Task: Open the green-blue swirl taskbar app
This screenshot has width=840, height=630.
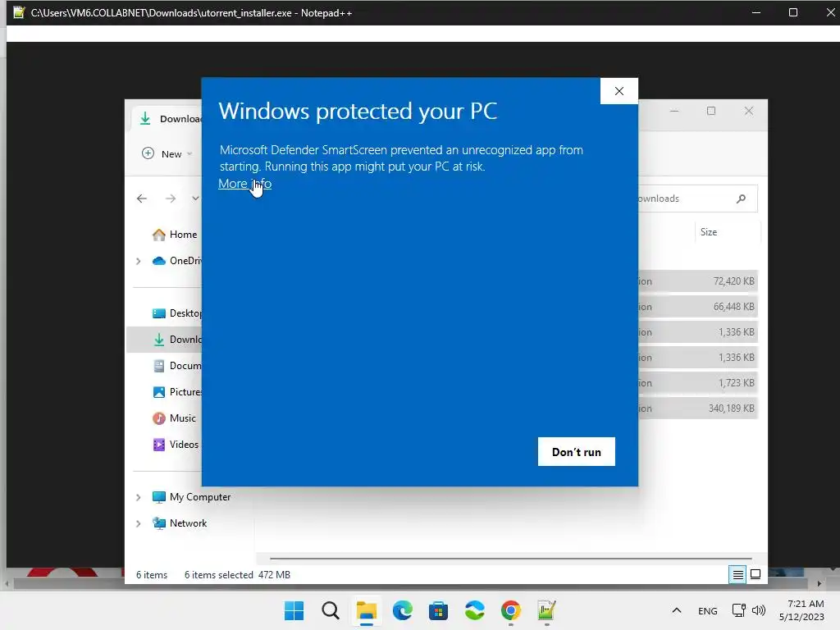Action: [x=475, y=610]
